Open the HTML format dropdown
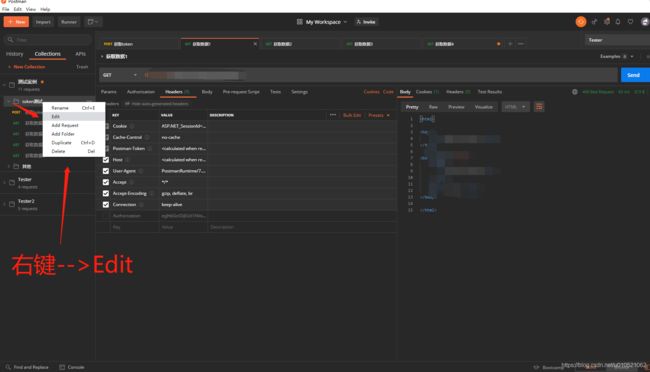650x372 pixels. [515, 107]
